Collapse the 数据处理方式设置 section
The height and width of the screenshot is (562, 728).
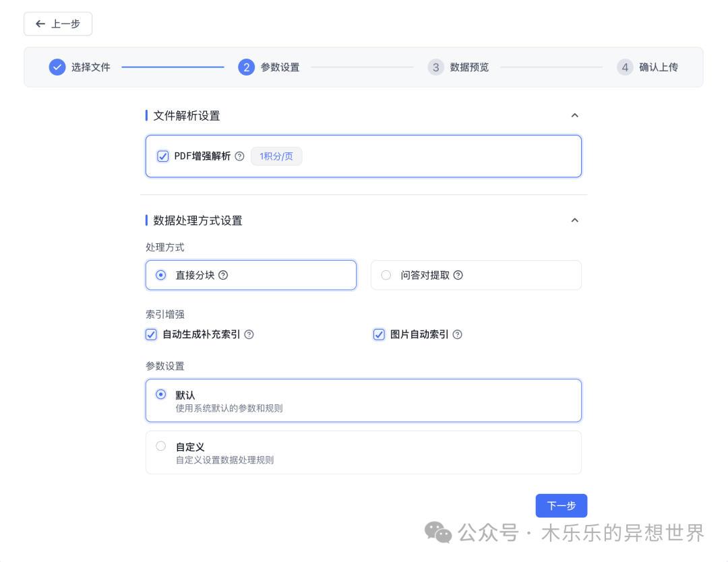tap(575, 220)
